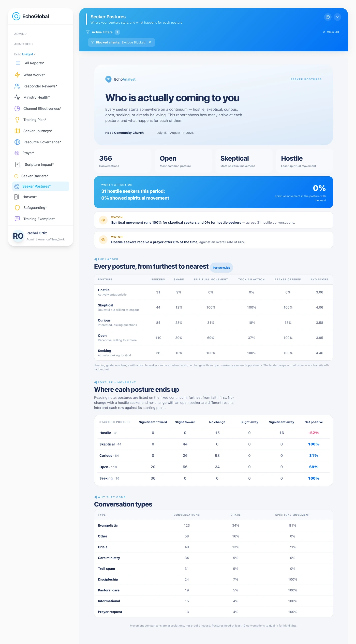The height and width of the screenshot is (644, 356).
Task: Click the Training Examples chat icon
Action: 17,219
